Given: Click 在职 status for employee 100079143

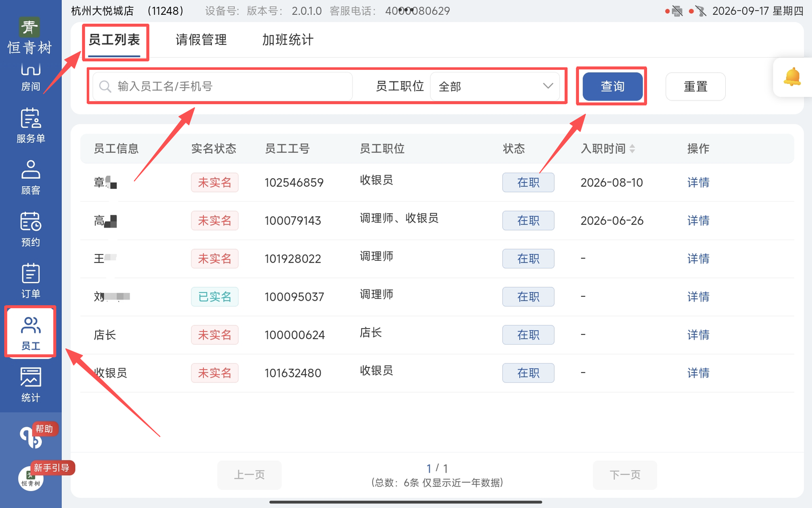Looking at the screenshot, I should (528, 221).
